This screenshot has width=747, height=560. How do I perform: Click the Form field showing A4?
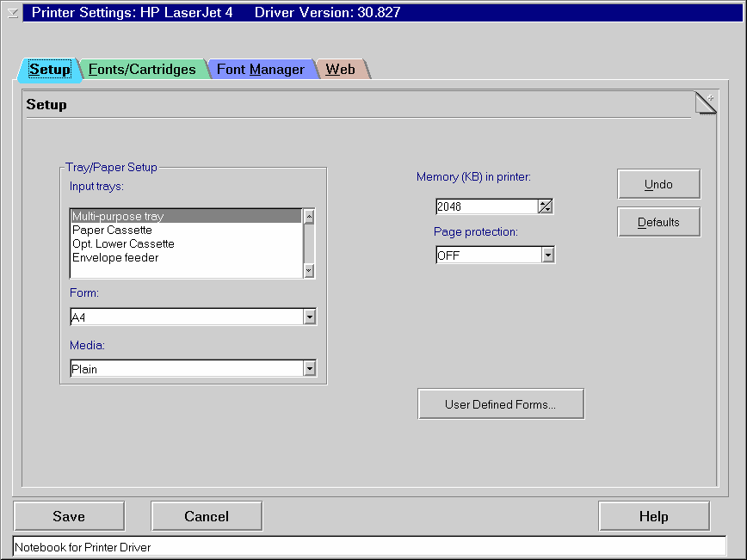[x=187, y=317]
